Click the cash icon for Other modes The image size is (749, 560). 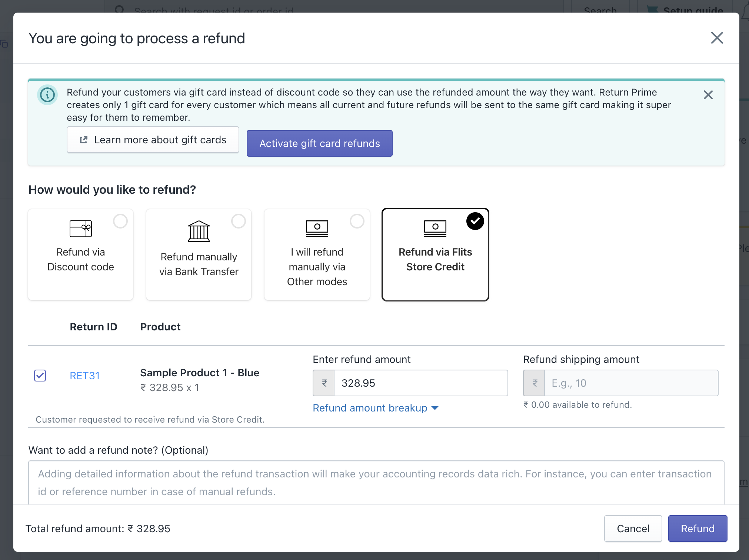pyautogui.click(x=317, y=229)
